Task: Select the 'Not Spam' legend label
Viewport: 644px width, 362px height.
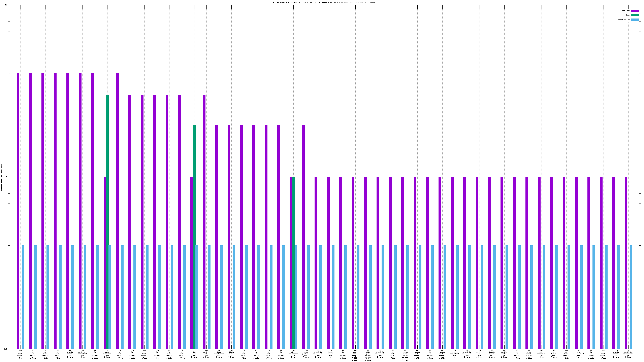Action: point(626,11)
